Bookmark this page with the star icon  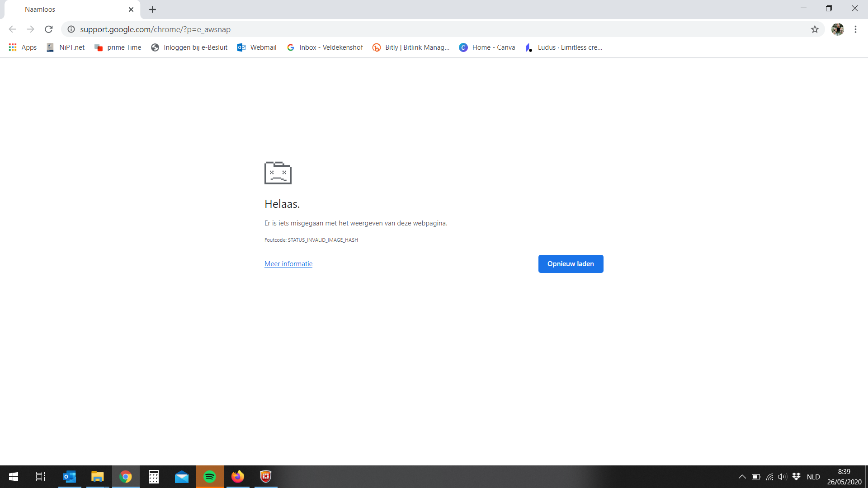(815, 29)
